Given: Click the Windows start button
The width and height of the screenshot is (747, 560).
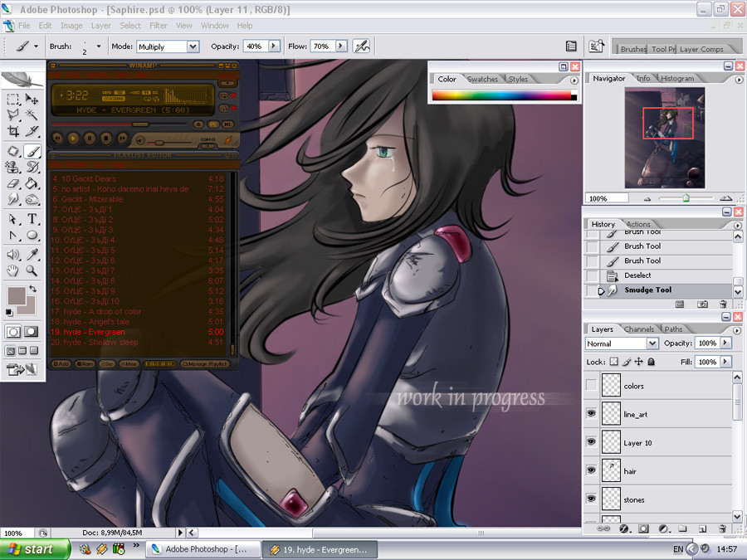Looking at the screenshot, I should [x=35, y=549].
